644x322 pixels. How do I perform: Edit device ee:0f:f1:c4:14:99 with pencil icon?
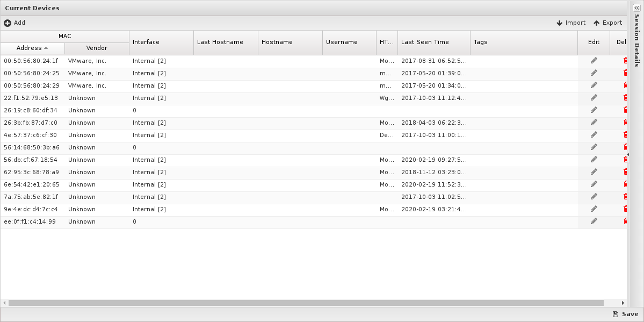click(594, 221)
